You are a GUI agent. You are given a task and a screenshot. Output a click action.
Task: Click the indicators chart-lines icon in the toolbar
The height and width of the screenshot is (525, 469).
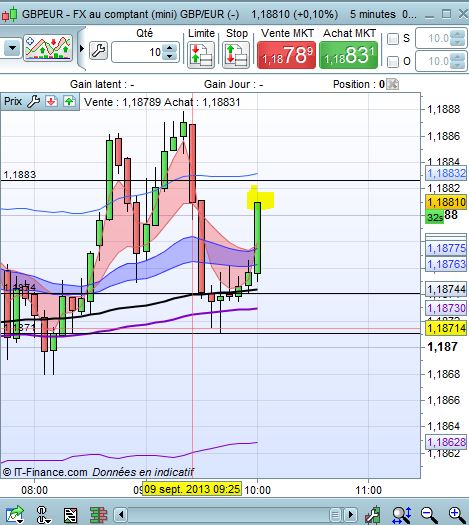48,48
